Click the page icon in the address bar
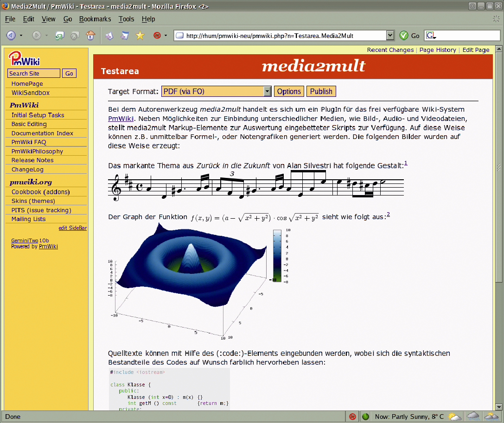 click(x=180, y=35)
